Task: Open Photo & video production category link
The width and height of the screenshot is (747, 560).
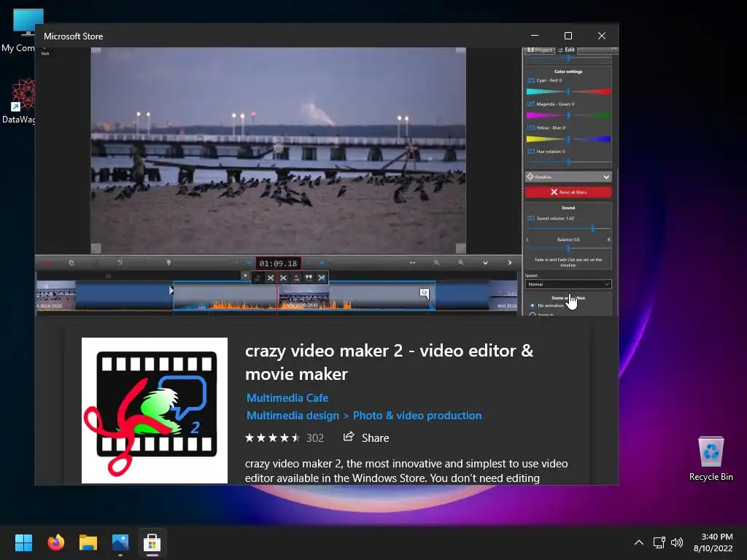Action: pos(417,415)
